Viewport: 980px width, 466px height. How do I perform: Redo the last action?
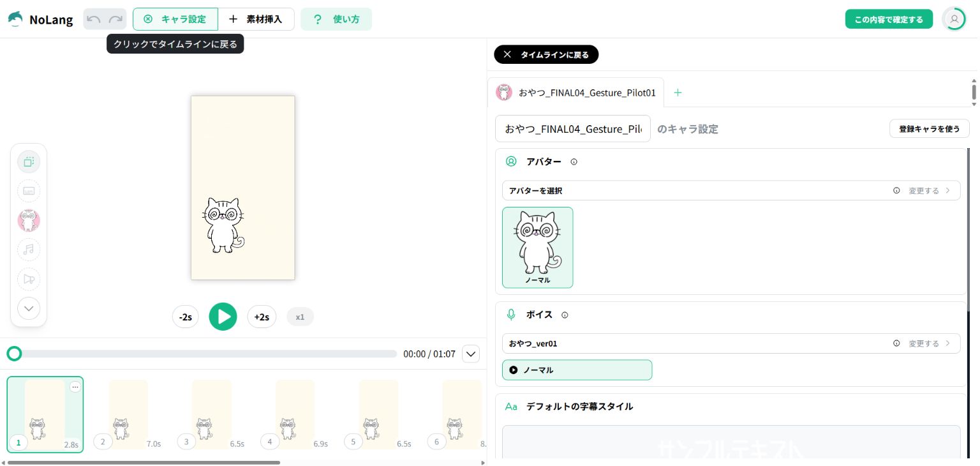[115, 19]
